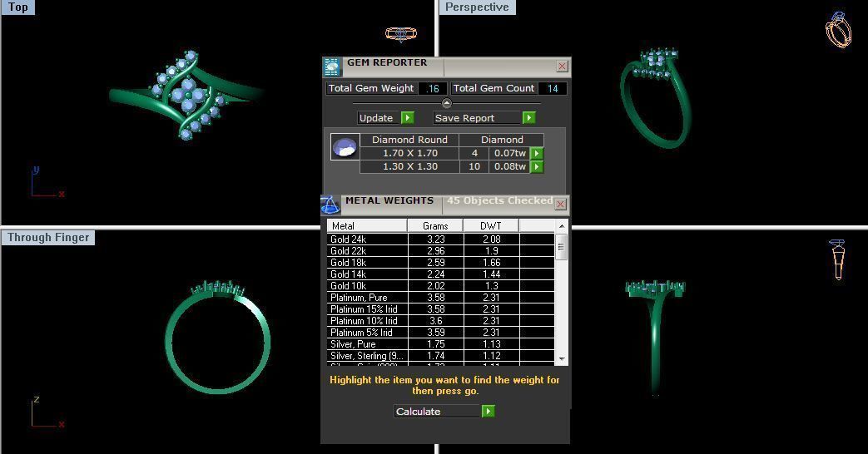The height and width of the screenshot is (454, 868).
Task: Click the green go arrow beside Update
Action: pos(408,118)
